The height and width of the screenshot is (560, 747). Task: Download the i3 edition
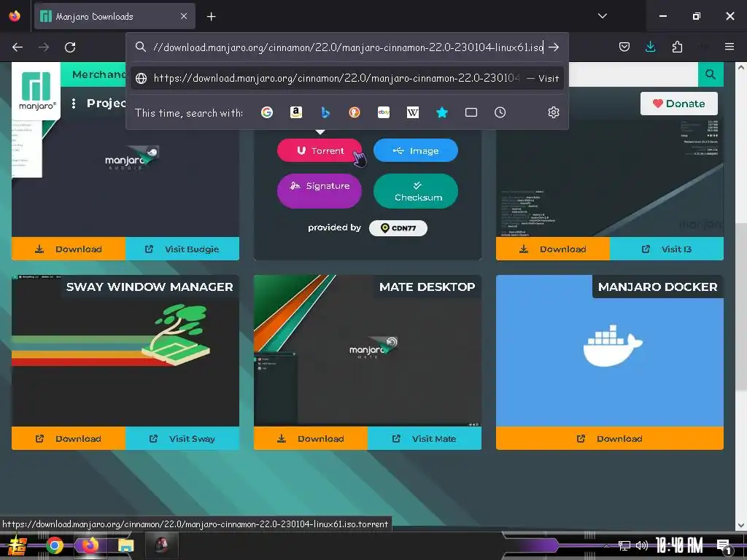pyautogui.click(x=553, y=249)
